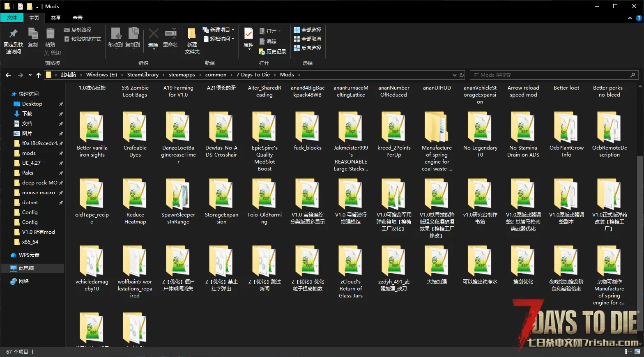644x357 pixels.
Task: Select the vehicledamageby10 folder
Action: coord(92,269)
